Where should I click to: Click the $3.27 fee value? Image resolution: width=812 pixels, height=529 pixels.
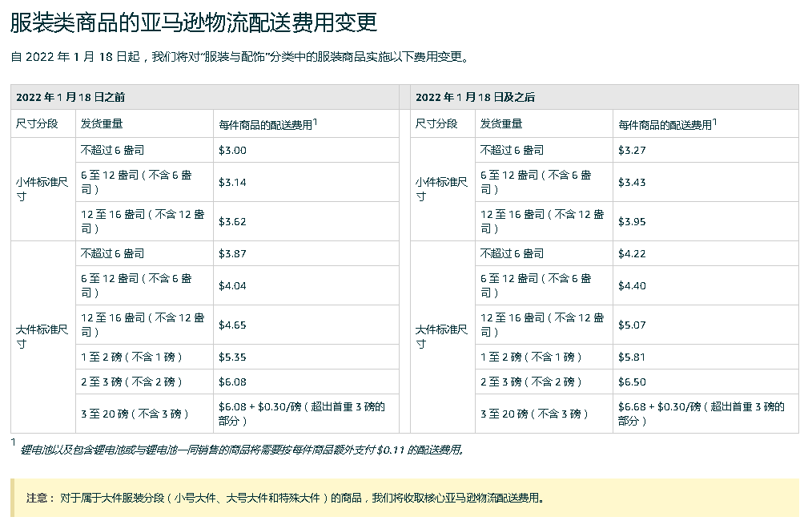(629, 150)
